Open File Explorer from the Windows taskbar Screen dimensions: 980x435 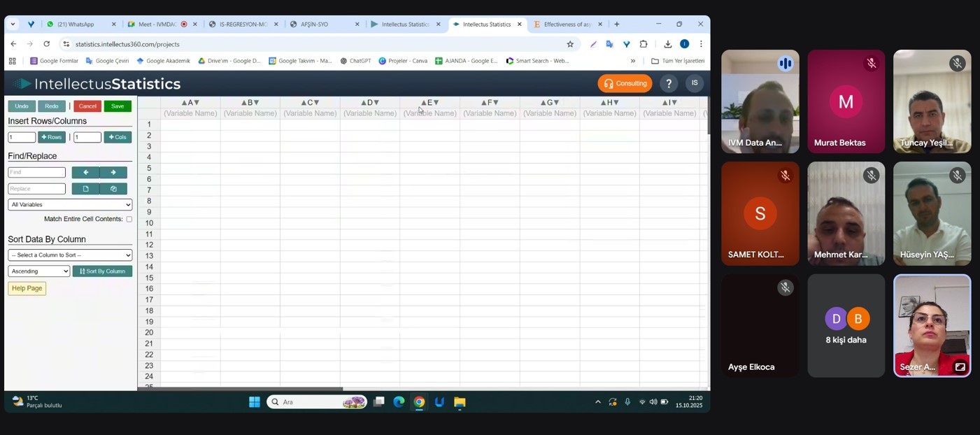pos(460,402)
